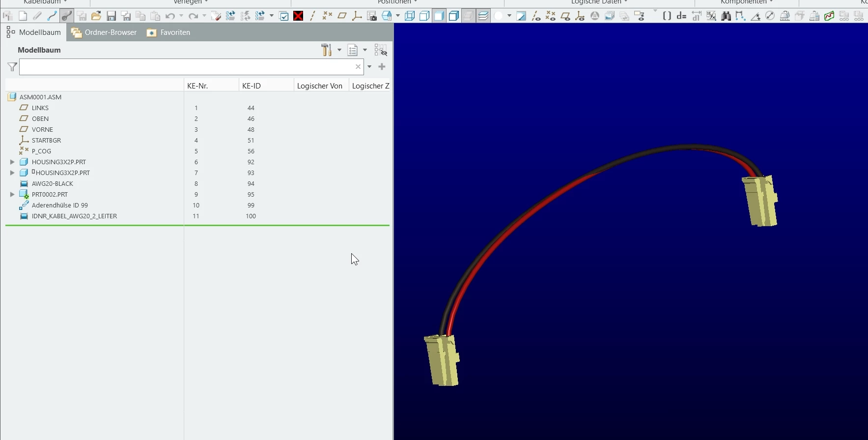This screenshot has height=440, width=868.
Task: Expand the PRT0002.PRT tree node
Action: 12,194
